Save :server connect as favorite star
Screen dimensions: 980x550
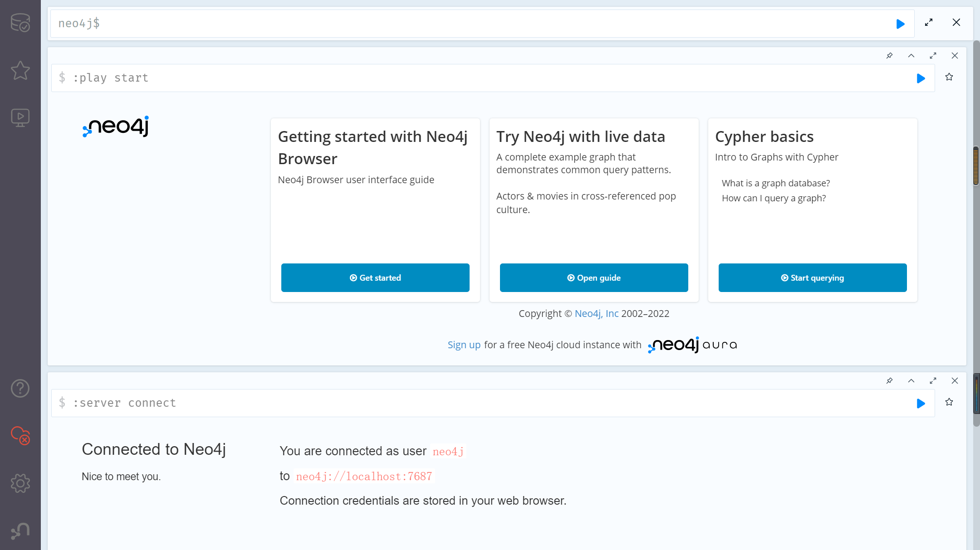tap(949, 402)
